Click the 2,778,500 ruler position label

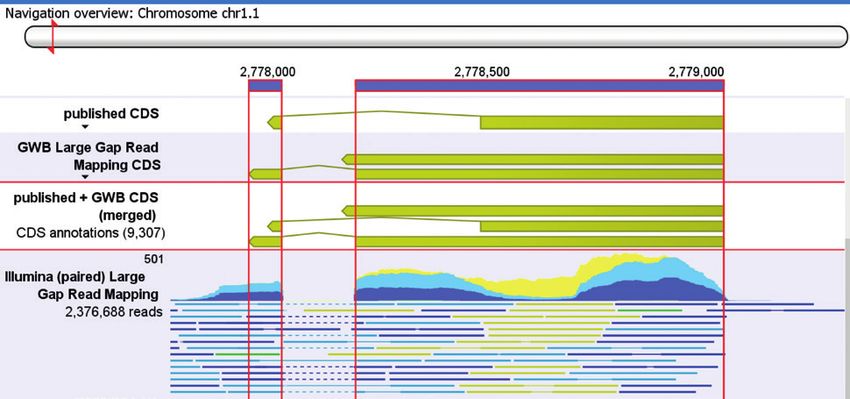pos(482,72)
